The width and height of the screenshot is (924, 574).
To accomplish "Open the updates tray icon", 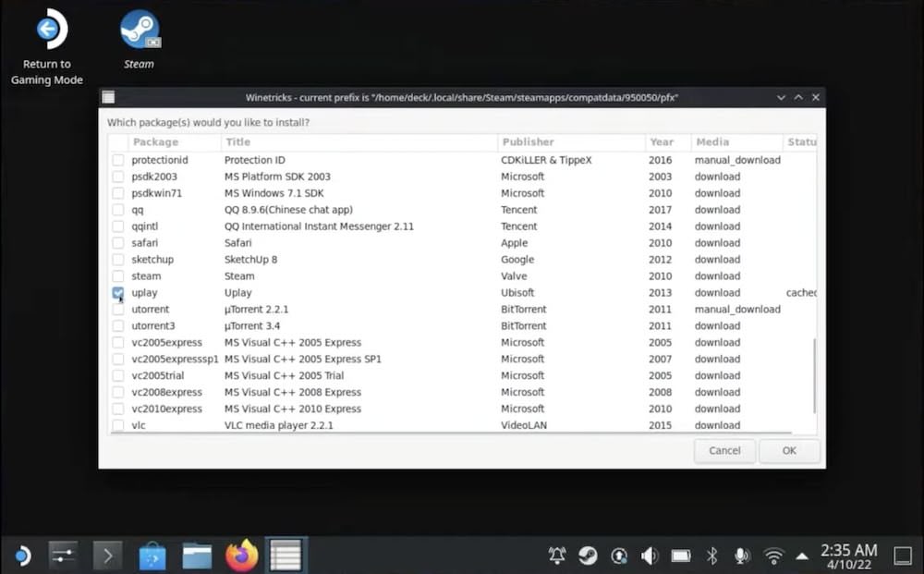I will coord(619,556).
